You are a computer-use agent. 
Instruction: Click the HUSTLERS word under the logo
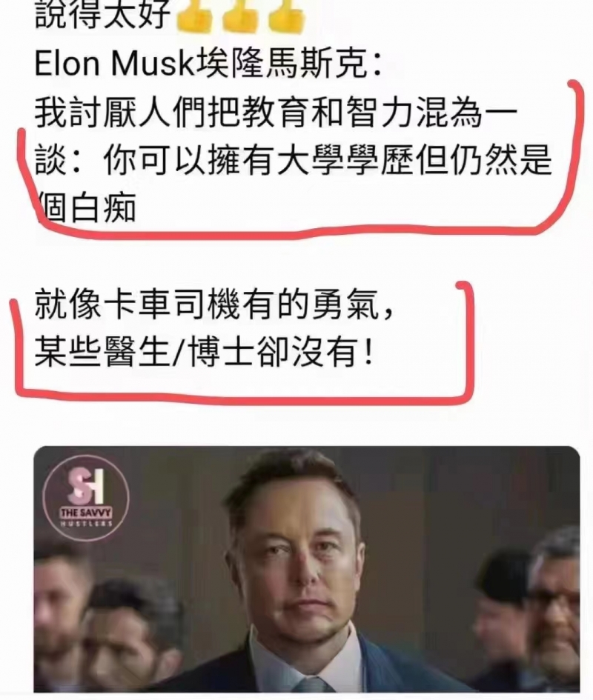pos(86,524)
